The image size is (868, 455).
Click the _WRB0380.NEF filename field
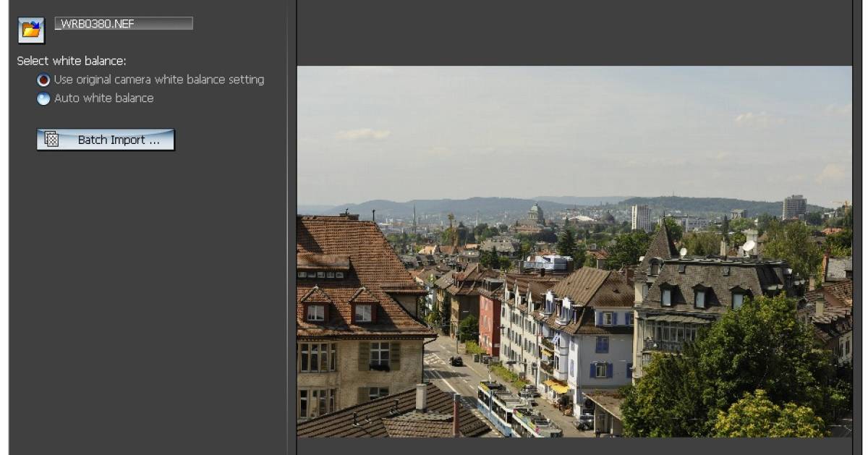[x=123, y=24]
